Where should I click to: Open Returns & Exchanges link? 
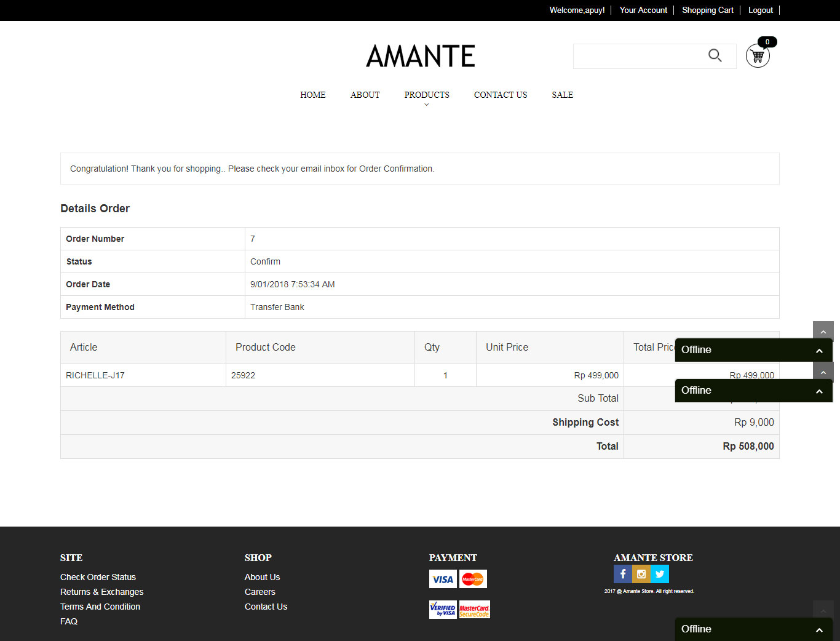pos(101,592)
